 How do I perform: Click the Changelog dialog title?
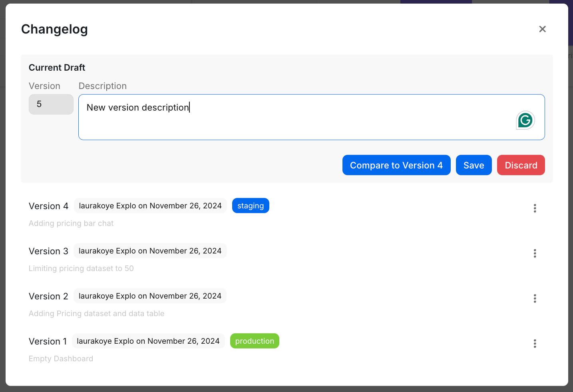click(x=54, y=30)
